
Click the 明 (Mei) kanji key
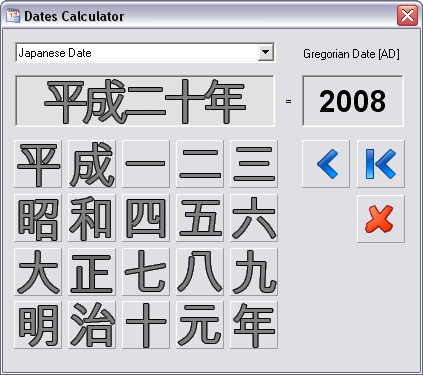(38, 325)
